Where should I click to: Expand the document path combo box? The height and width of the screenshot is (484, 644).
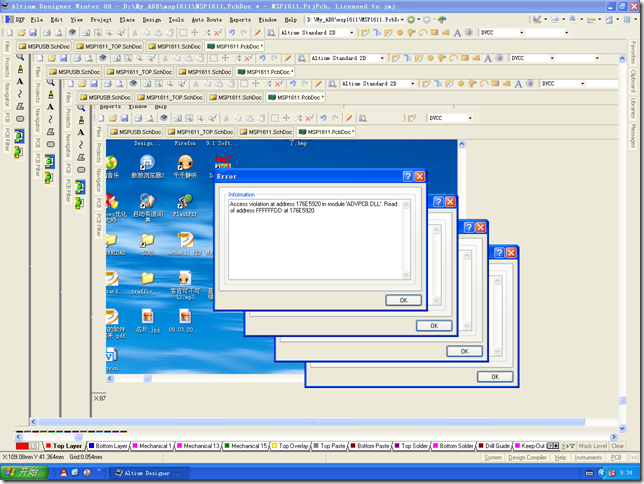[402, 20]
